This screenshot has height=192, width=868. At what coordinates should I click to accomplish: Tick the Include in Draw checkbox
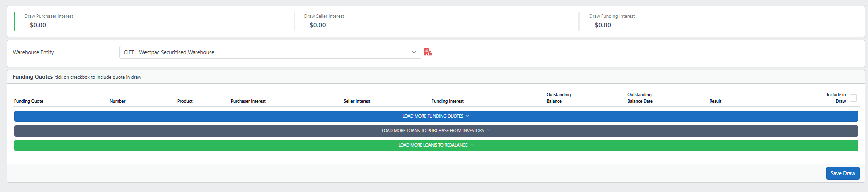[853, 98]
